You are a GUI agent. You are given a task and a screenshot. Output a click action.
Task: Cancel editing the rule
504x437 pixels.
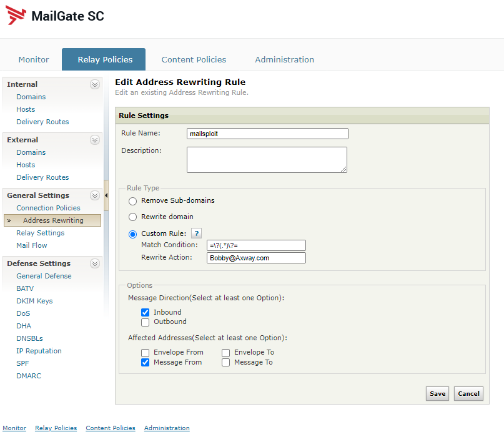[x=468, y=393]
